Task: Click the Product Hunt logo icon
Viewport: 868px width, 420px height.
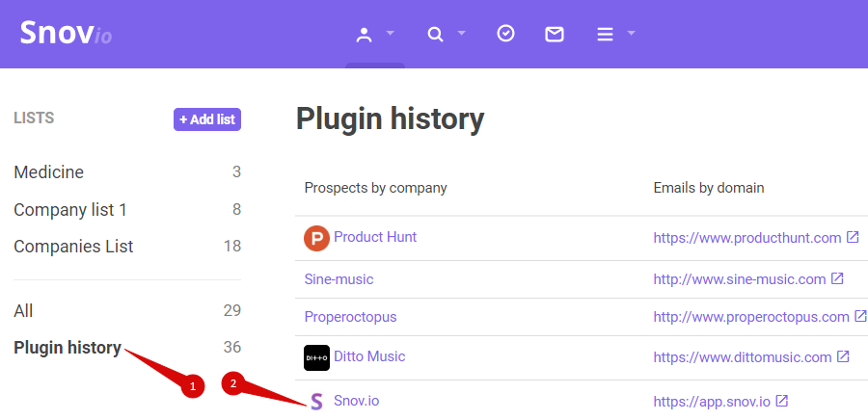Action: click(x=316, y=238)
